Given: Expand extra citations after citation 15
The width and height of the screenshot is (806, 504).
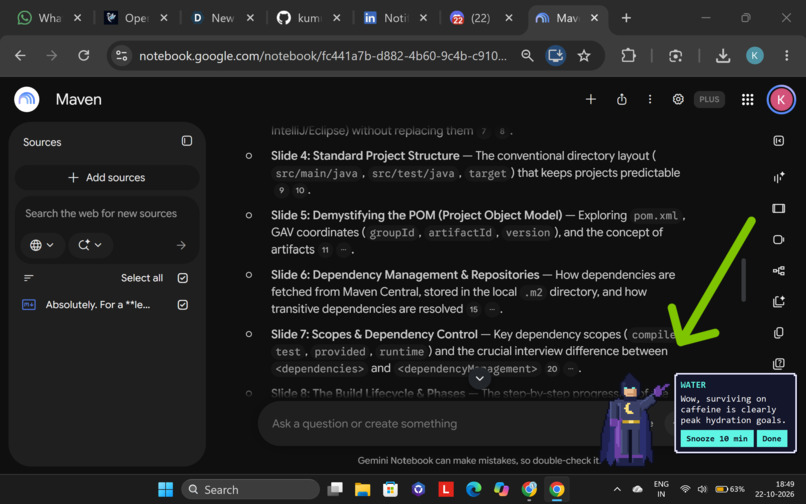Looking at the screenshot, I should [492, 310].
